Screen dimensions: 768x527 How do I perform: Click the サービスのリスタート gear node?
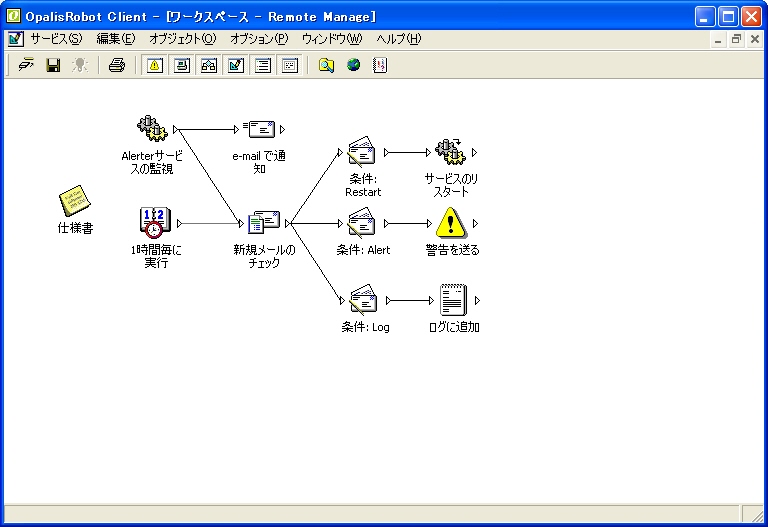pos(450,153)
